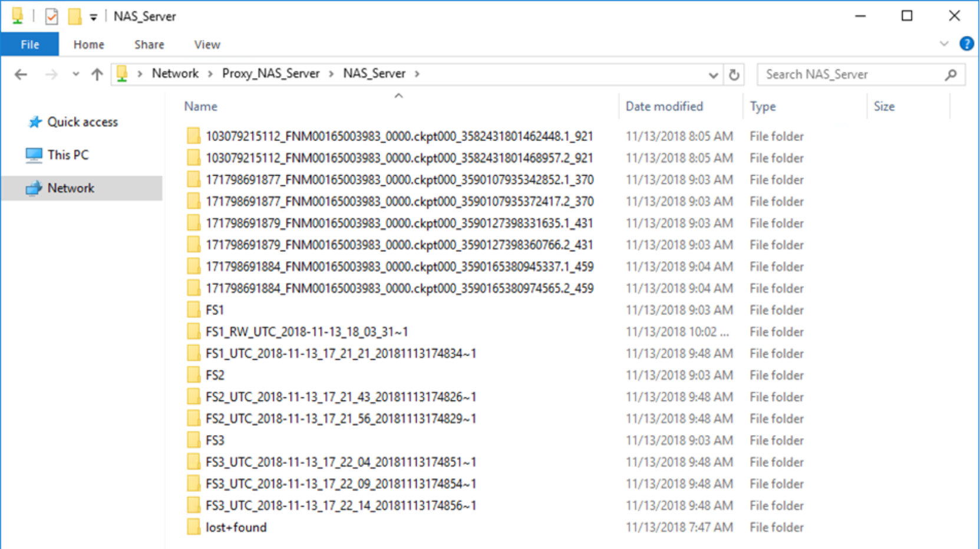Select folder ending 3590165380945337.1_459
This screenshot has width=980, height=549.
pyautogui.click(x=400, y=267)
